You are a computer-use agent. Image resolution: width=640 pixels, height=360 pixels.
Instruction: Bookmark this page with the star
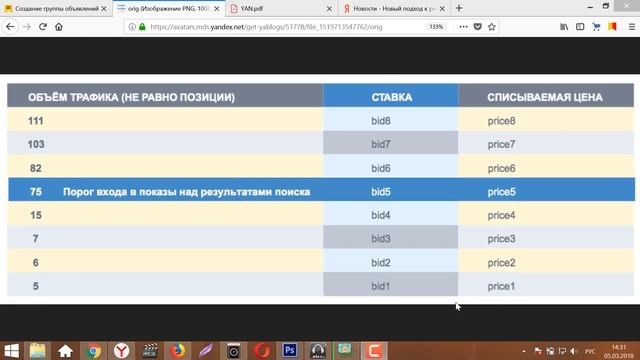coord(492,27)
